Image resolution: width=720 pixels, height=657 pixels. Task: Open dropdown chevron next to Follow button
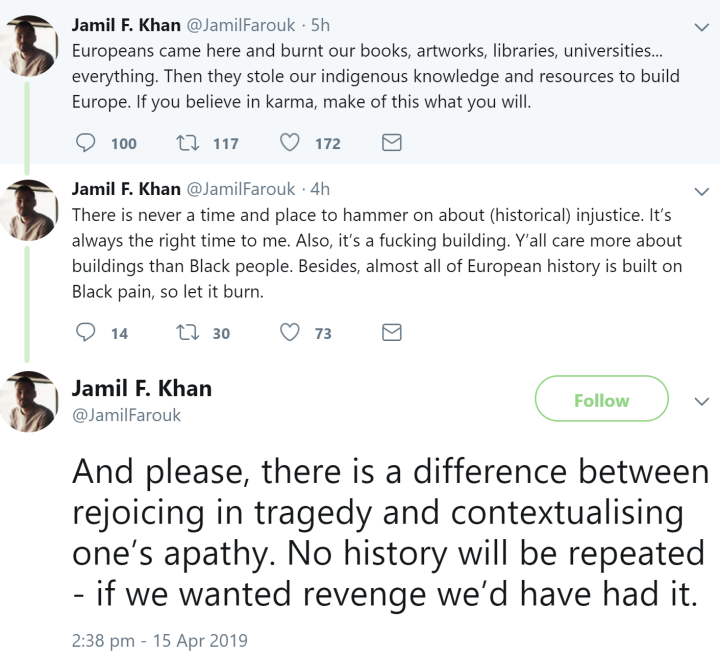pyautogui.click(x=701, y=400)
